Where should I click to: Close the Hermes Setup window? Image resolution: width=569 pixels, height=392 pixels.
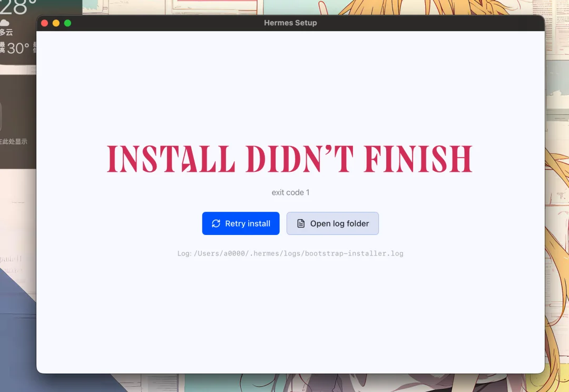click(45, 23)
